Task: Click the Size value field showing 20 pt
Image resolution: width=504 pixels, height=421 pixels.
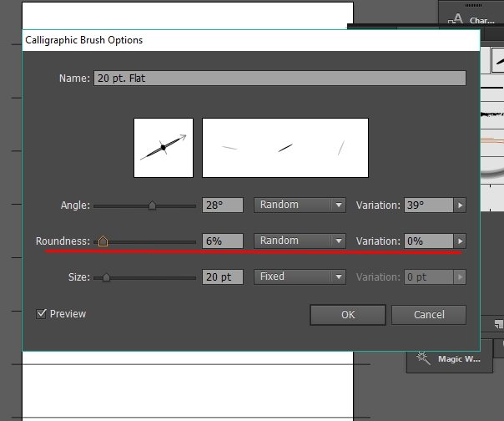Action: click(x=223, y=276)
